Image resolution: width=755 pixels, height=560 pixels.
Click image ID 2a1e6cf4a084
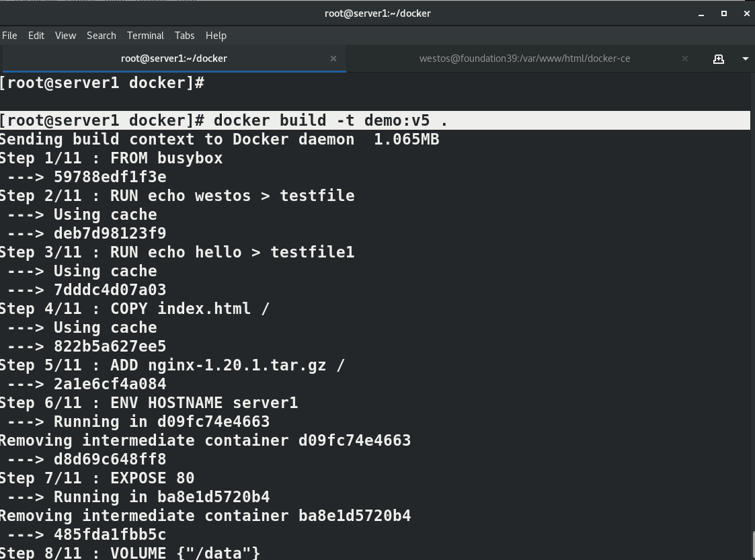tap(110, 383)
